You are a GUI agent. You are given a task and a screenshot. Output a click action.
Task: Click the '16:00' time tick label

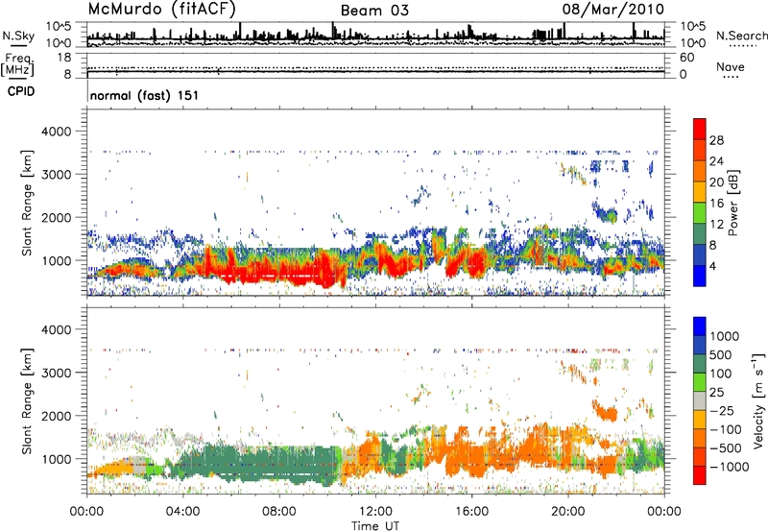471,512
